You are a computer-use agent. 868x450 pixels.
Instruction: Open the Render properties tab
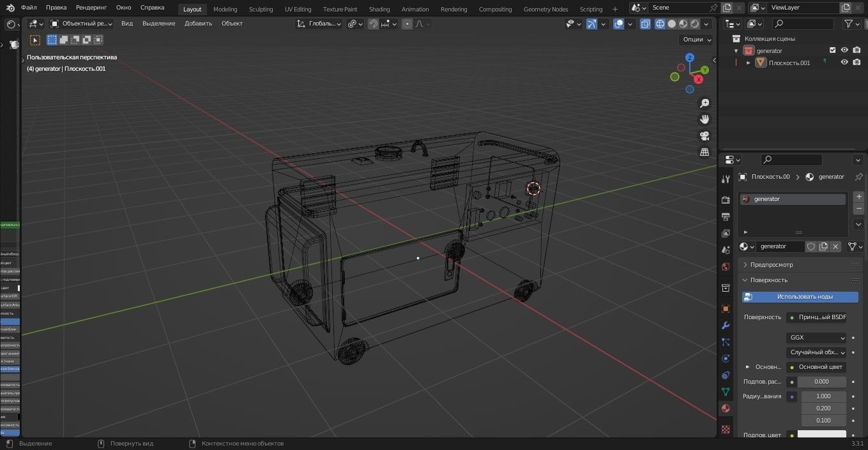pyautogui.click(x=726, y=200)
